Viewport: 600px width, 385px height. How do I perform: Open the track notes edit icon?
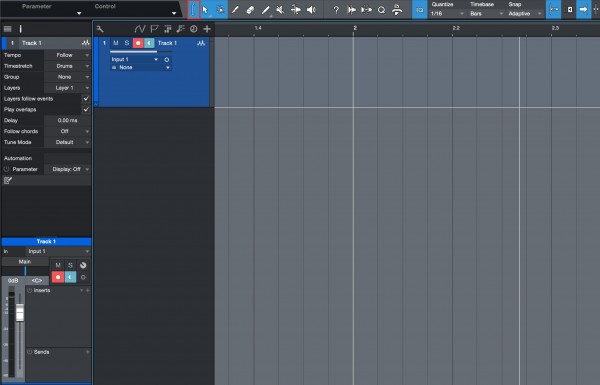tap(8, 180)
